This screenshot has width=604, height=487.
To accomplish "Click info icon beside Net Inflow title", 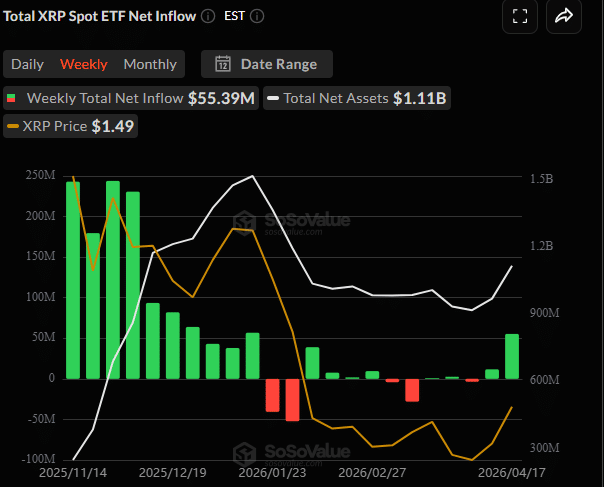I will [207, 16].
